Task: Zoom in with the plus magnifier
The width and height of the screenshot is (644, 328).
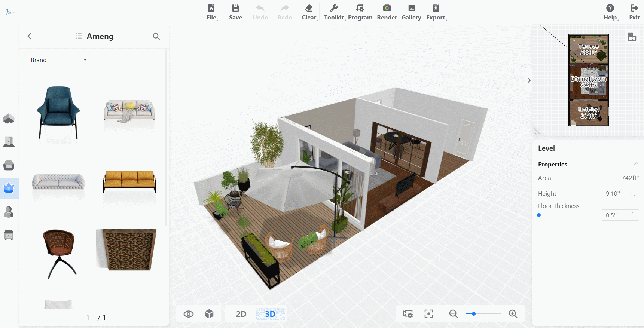Action: click(x=513, y=314)
